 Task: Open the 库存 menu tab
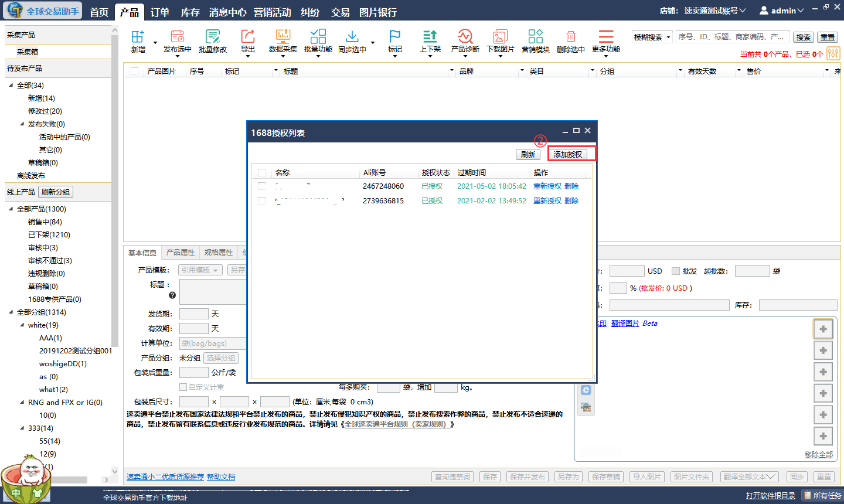pos(190,12)
